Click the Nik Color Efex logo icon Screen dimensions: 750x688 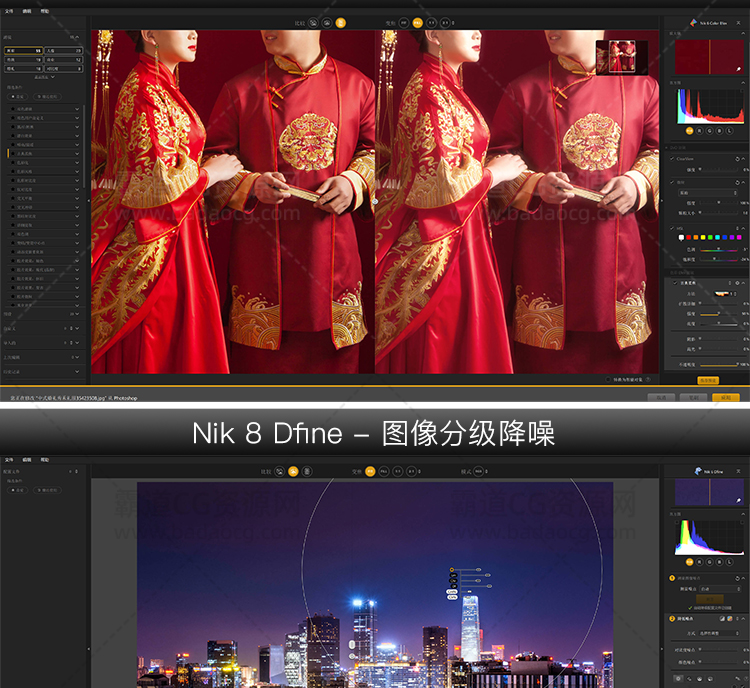pyautogui.click(x=694, y=22)
